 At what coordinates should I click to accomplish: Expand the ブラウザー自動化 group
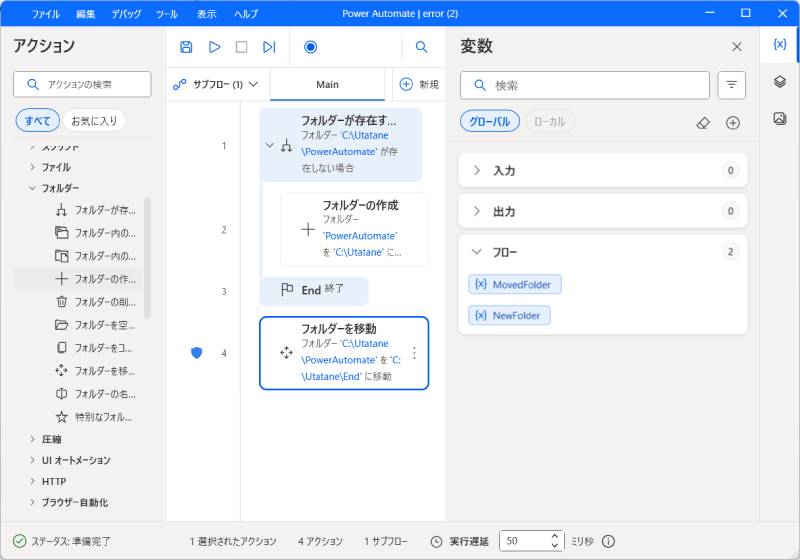(x=32, y=502)
